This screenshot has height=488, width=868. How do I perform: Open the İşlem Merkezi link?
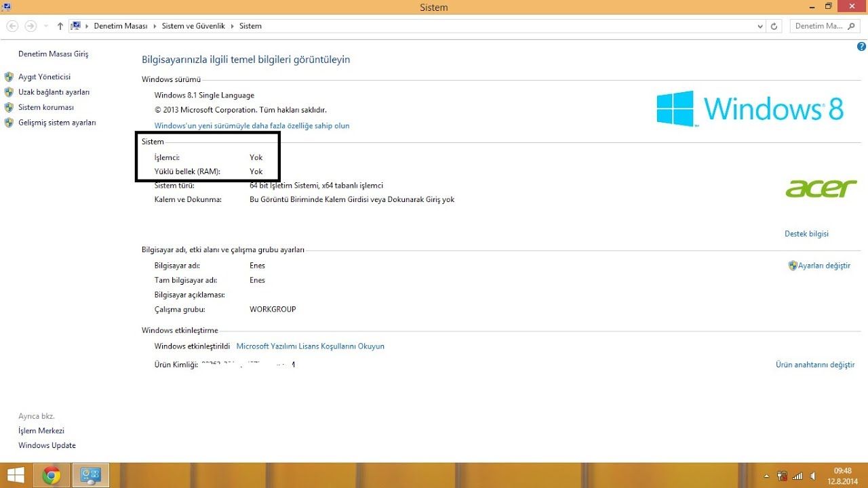click(x=41, y=431)
